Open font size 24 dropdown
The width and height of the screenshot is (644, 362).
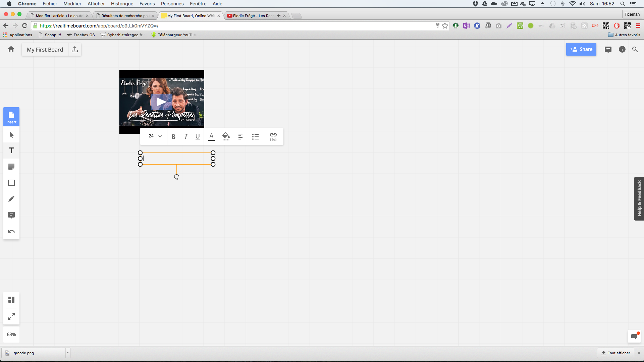click(x=155, y=136)
